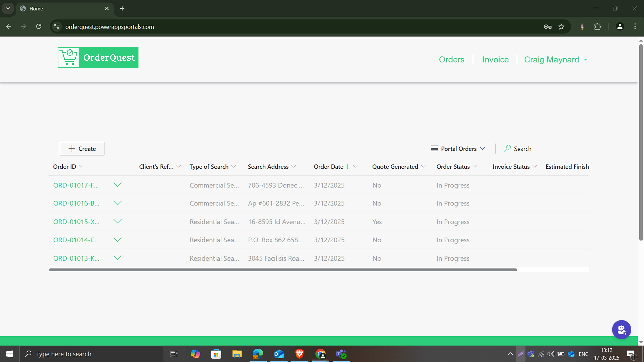
Task: Open Invoice Status column chevron
Action: point(535,167)
